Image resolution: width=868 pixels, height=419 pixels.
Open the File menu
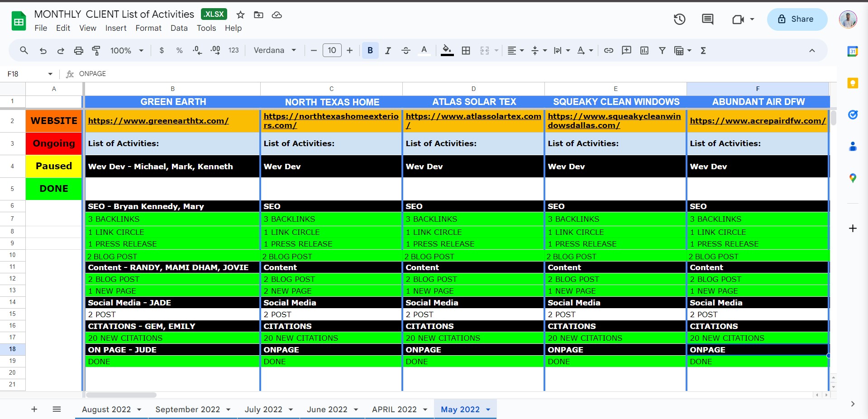pos(41,28)
